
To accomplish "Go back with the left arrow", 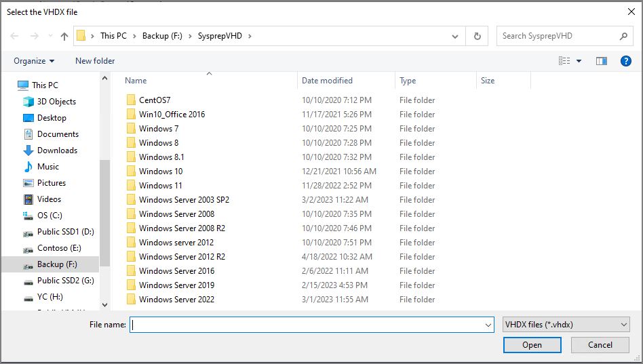I will coord(14,36).
